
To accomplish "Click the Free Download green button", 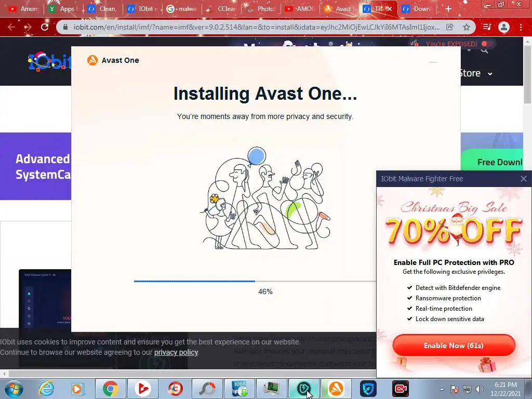I will coord(492,160).
